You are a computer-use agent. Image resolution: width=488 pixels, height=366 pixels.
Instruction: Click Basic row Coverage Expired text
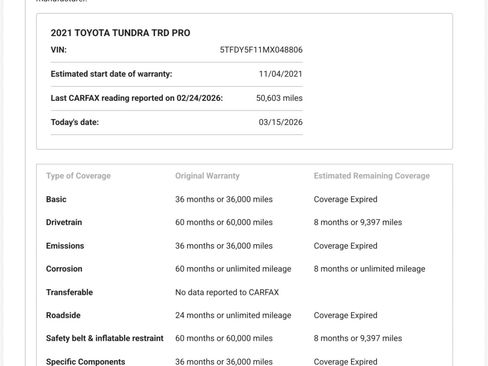coord(345,199)
